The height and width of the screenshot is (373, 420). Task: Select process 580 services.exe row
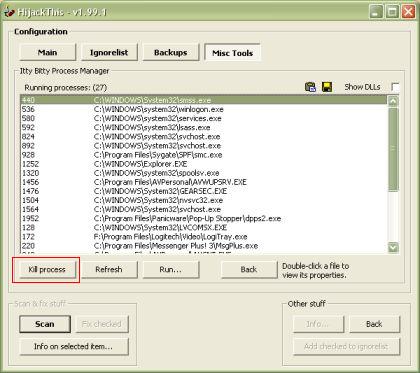(x=204, y=118)
